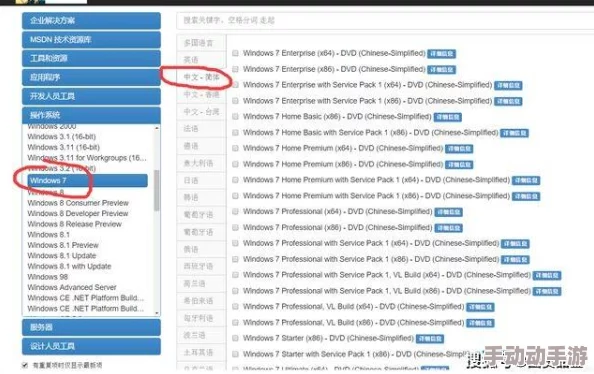The width and height of the screenshot is (594, 374).
Task: Click the 搜索关键字 search input field
Action: pyautogui.click(x=385, y=20)
